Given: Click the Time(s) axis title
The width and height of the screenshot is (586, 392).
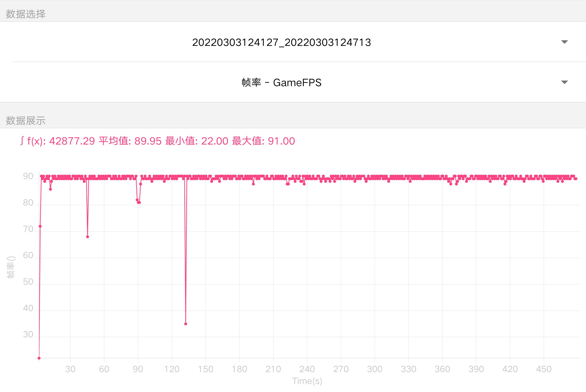Looking at the screenshot, I should 307,381.
